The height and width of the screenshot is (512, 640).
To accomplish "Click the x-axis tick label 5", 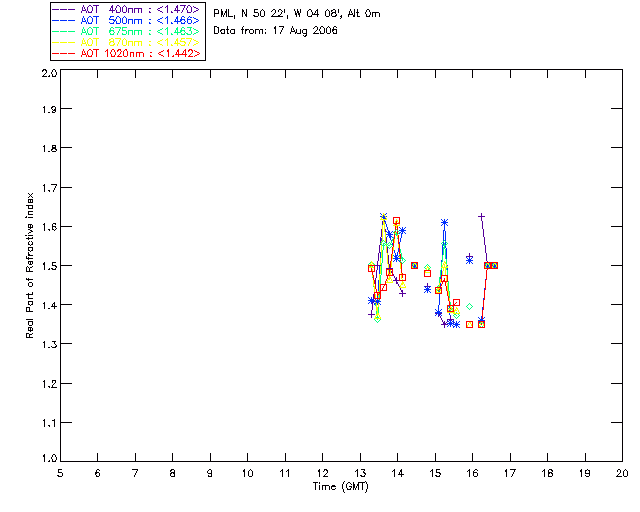I will [x=60, y=473].
